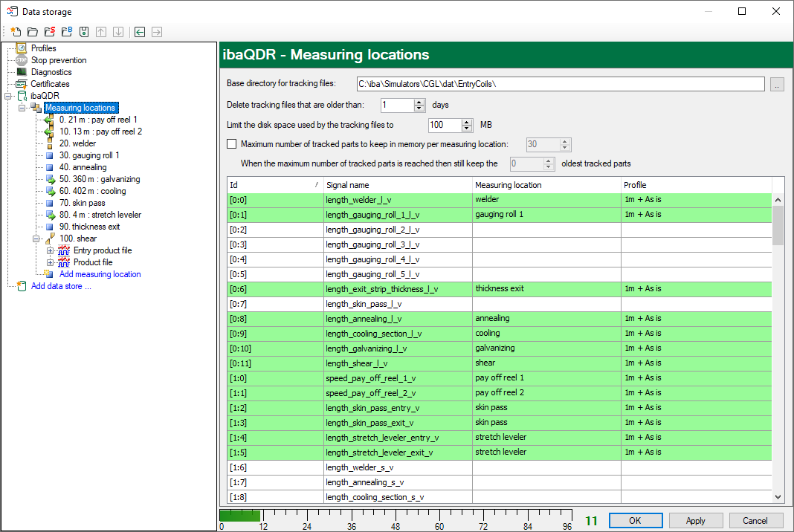Viewport: 794px width, 532px height.
Task: Click the grey right arrow toolbar icon
Action: click(157, 32)
